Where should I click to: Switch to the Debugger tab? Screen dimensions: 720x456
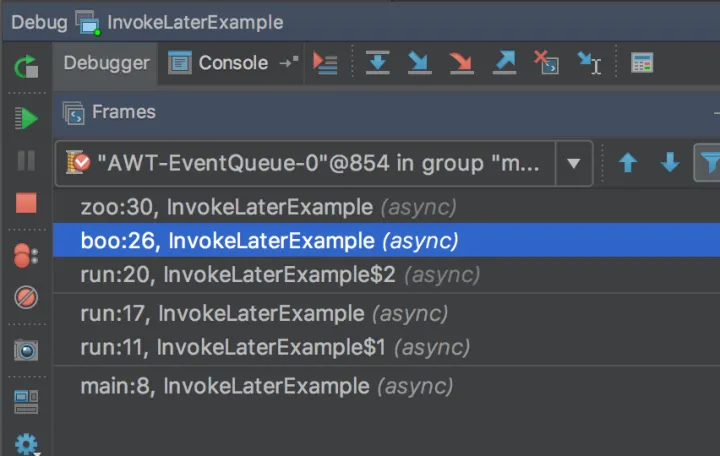click(106, 63)
